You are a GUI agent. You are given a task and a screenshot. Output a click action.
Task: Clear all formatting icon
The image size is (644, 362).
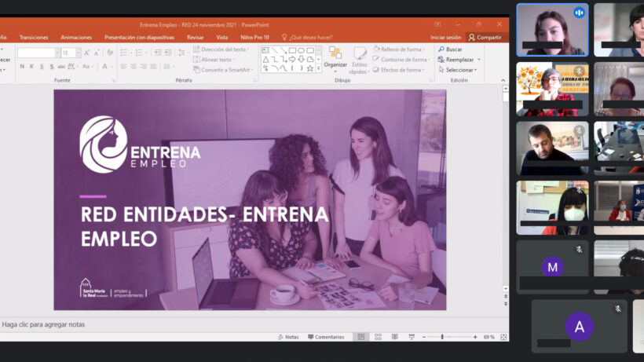click(x=110, y=53)
